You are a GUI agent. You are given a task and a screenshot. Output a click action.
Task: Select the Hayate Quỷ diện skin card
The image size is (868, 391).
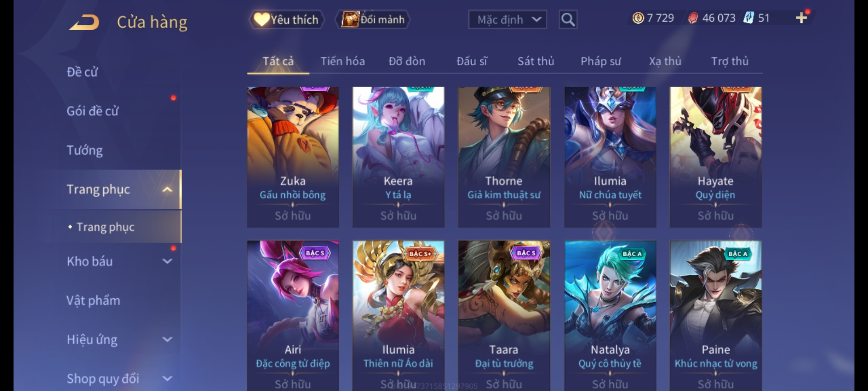[x=716, y=157]
